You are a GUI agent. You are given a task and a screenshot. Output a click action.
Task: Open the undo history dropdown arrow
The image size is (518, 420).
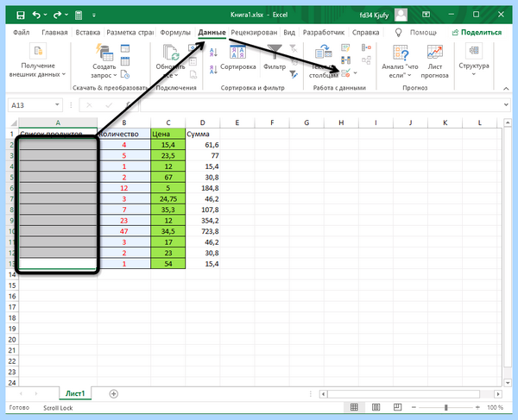pyautogui.click(x=45, y=15)
